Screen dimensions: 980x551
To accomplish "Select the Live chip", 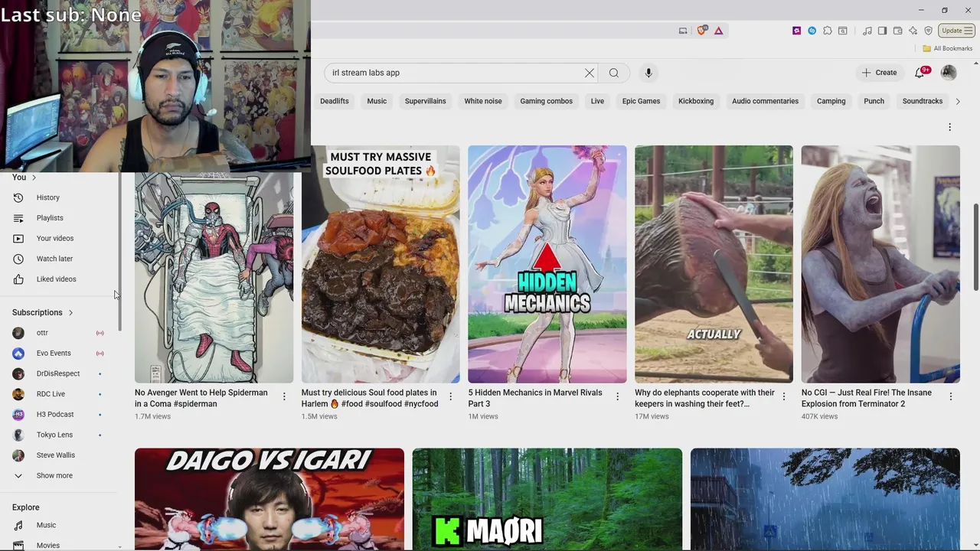I will click(x=597, y=101).
